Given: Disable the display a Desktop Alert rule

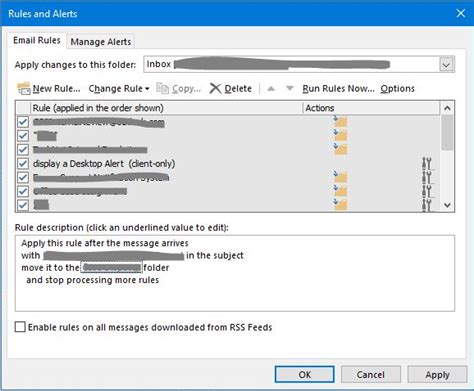Looking at the screenshot, I should pyautogui.click(x=23, y=163).
